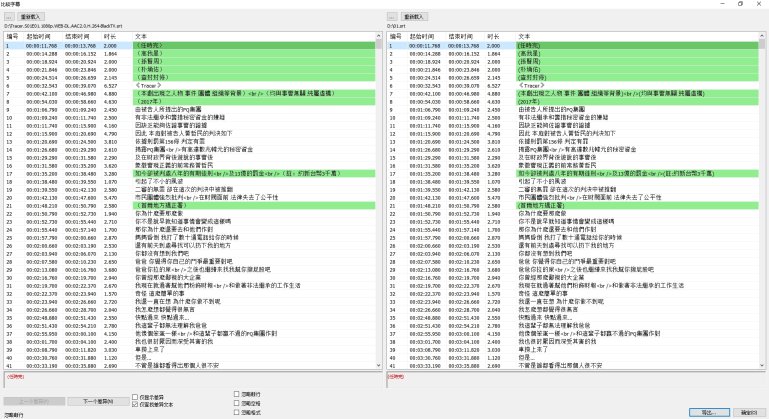The width and height of the screenshot is (769, 419).
Task: Click scroll-up arrow of left list
Action: coord(379,36)
